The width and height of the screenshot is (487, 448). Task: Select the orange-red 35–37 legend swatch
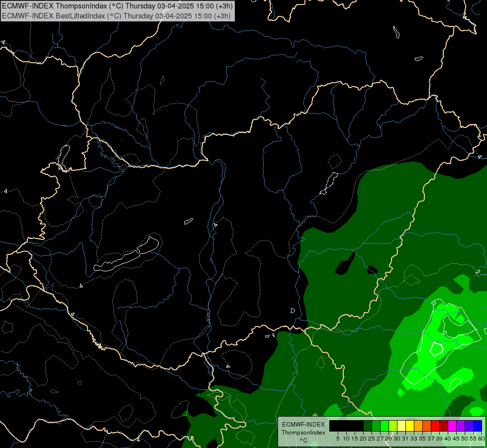tap(427, 426)
